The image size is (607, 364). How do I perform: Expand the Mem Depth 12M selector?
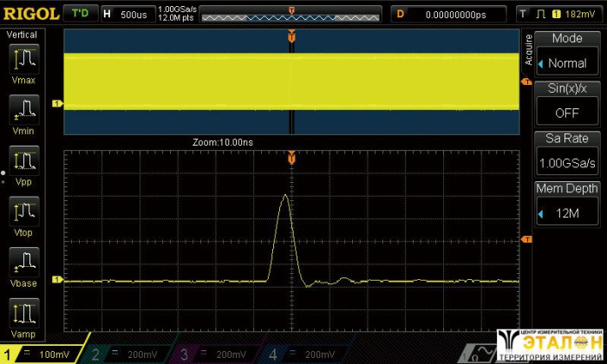[x=566, y=205]
